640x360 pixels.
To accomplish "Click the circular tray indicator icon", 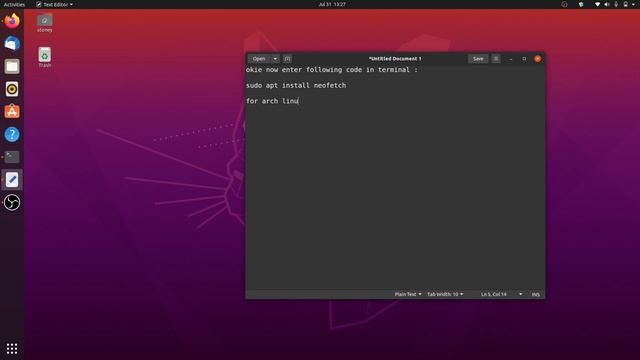I will [564, 4].
